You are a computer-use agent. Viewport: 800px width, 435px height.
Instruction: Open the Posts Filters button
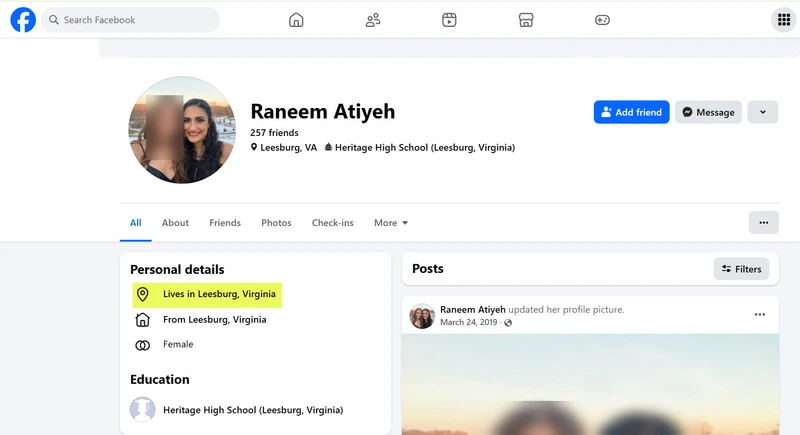point(741,269)
